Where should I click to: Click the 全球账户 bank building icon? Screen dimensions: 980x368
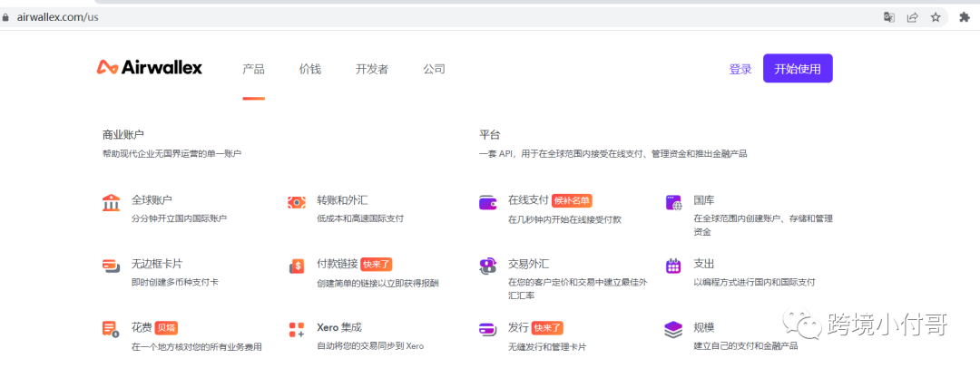click(111, 202)
